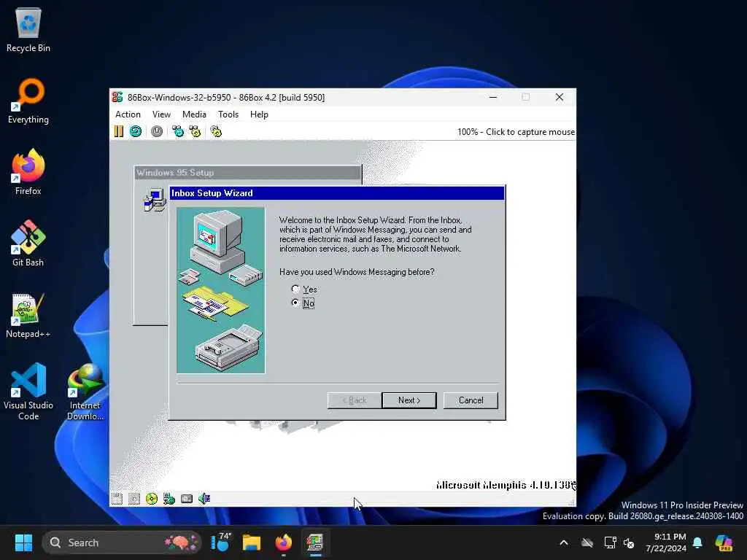Click the muted volume tray icon
This screenshot has width=747, height=560.
pyautogui.click(x=629, y=542)
